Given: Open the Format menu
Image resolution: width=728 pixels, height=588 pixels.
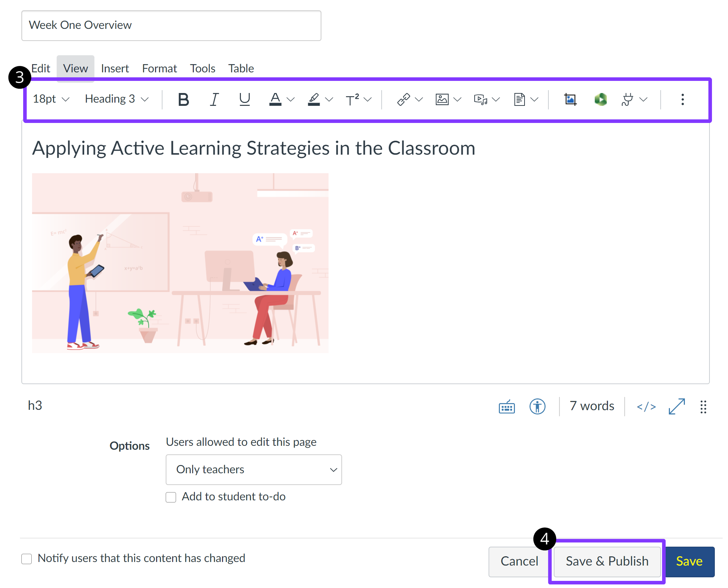Looking at the screenshot, I should pos(159,68).
